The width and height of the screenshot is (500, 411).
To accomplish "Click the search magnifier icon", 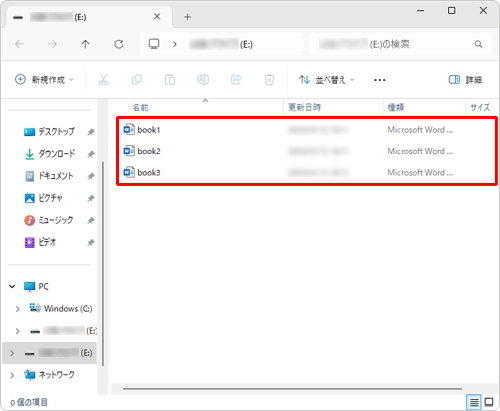I will [x=478, y=44].
